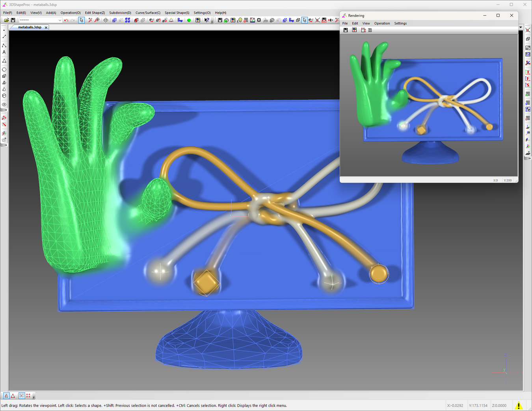Click the Prop properties icon
Image resolution: width=532 pixels, height=411 pixels.
pos(180,20)
